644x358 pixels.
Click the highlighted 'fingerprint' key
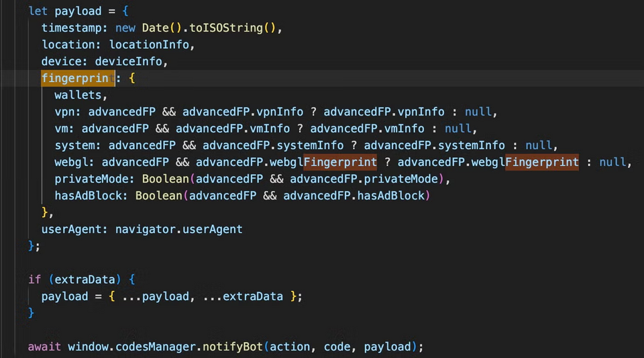point(78,78)
